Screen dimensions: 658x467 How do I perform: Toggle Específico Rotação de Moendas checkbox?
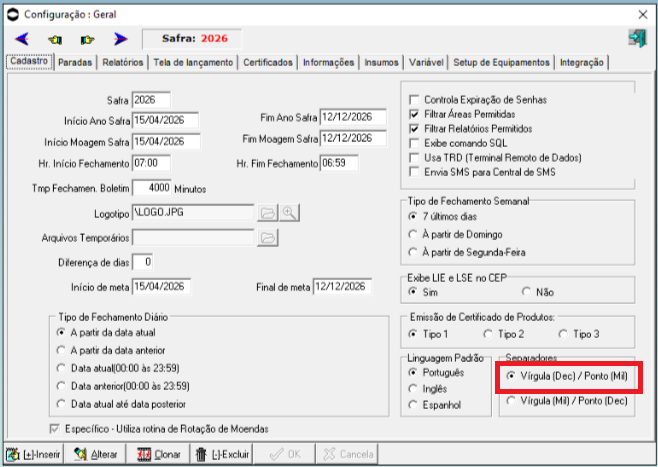pos(55,429)
